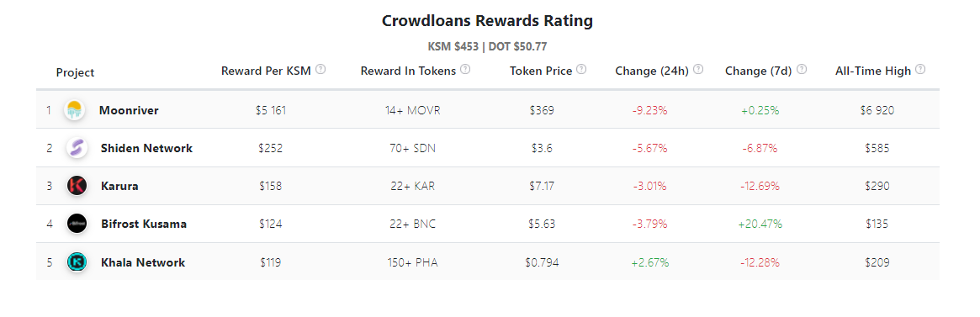Image resolution: width=980 pixels, height=317 pixels.
Task: Click the Khala Network logo icon
Action: click(x=77, y=262)
